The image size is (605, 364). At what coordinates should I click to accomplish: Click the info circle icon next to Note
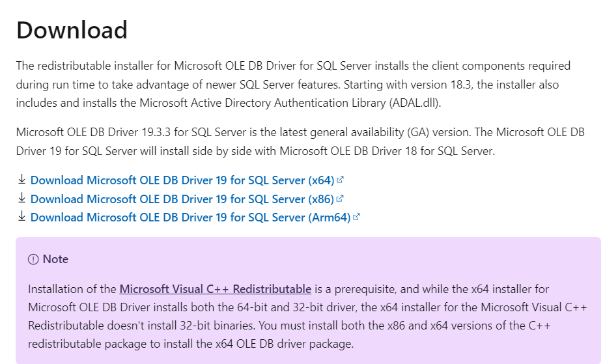34,260
